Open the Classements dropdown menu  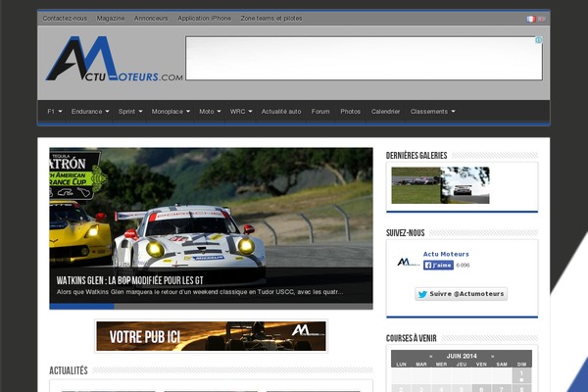[432, 112]
